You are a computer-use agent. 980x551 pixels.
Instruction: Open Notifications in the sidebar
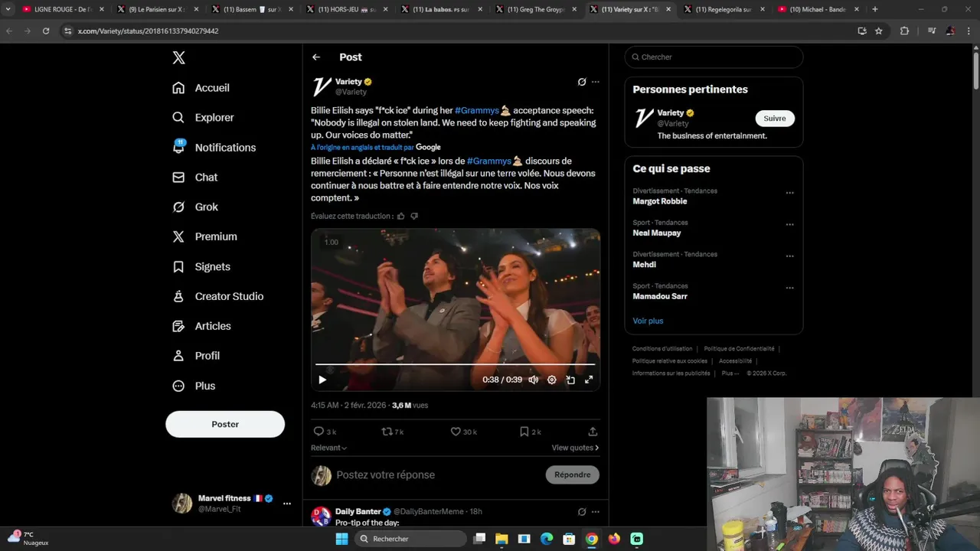point(214,148)
